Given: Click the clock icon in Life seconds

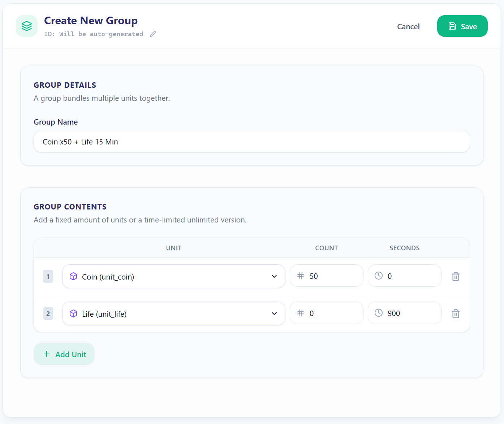Looking at the screenshot, I should tap(379, 313).
